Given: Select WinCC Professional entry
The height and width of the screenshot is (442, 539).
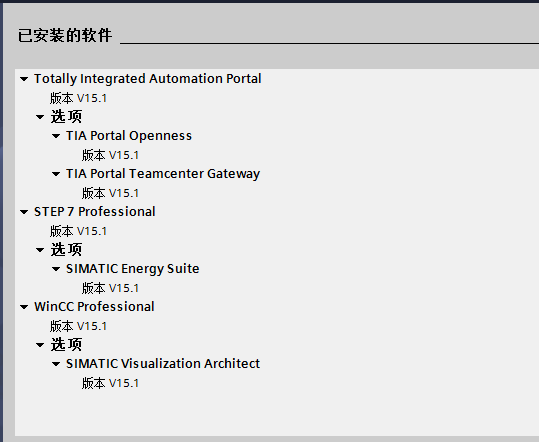Looking at the screenshot, I should pyautogui.click(x=94, y=307).
